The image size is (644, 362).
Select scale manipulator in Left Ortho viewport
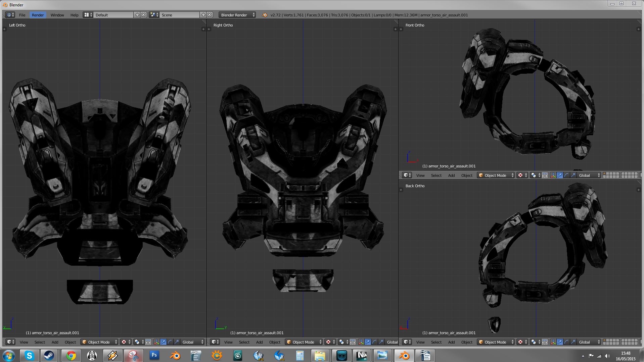click(177, 342)
